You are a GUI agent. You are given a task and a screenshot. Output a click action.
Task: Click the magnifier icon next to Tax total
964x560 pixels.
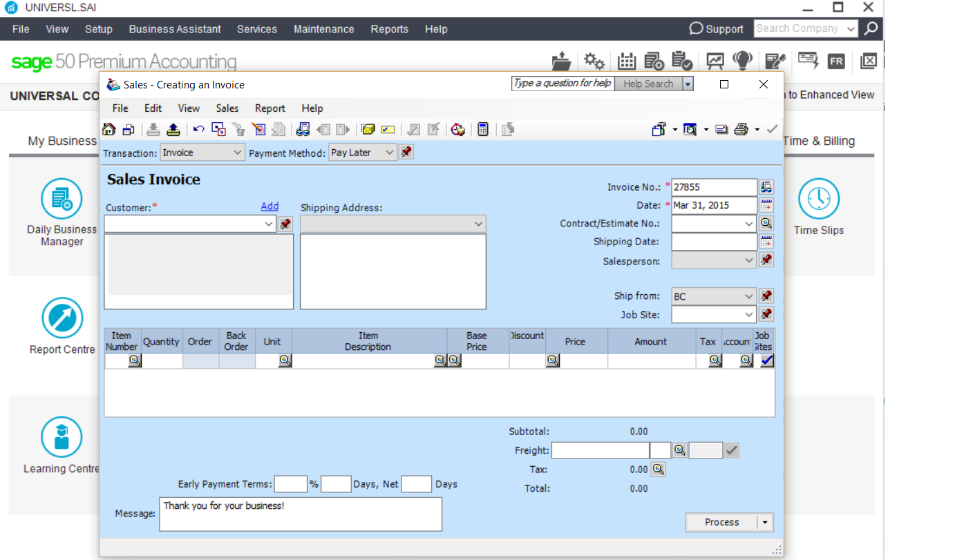point(658,470)
